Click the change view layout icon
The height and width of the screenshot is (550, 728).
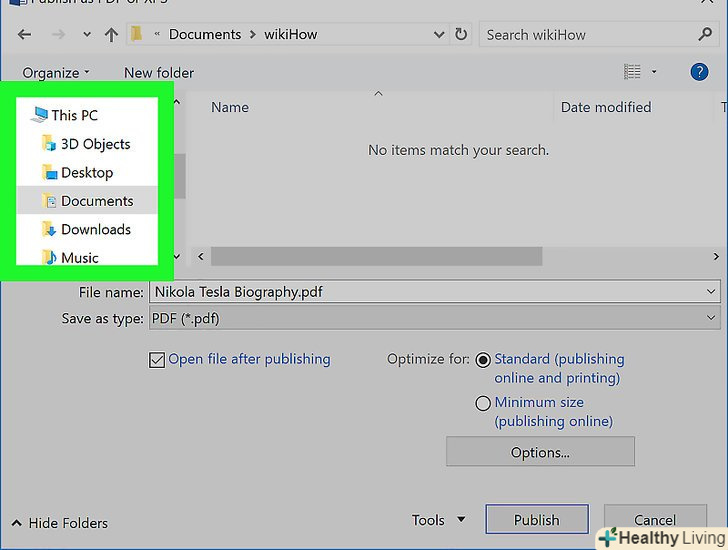coord(632,72)
